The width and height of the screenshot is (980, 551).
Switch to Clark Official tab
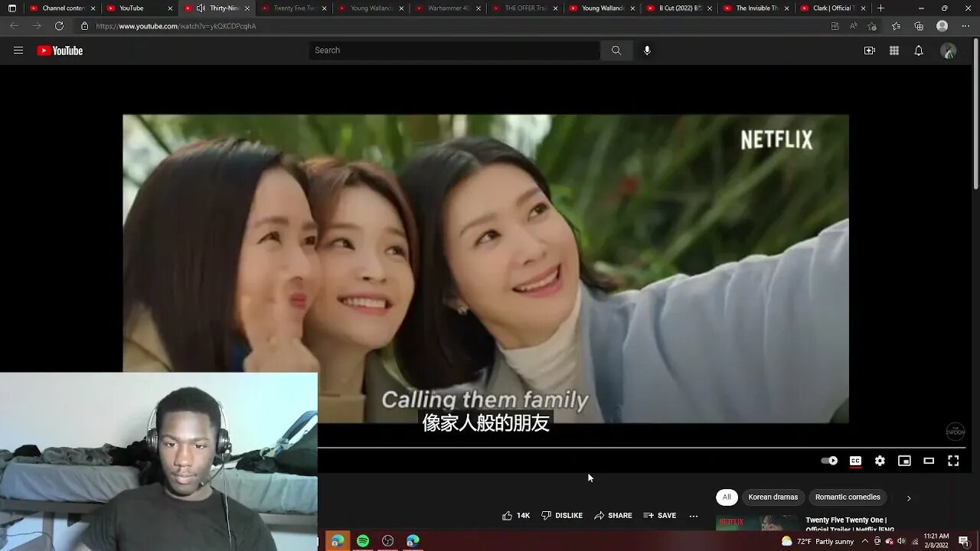coord(833,8)
